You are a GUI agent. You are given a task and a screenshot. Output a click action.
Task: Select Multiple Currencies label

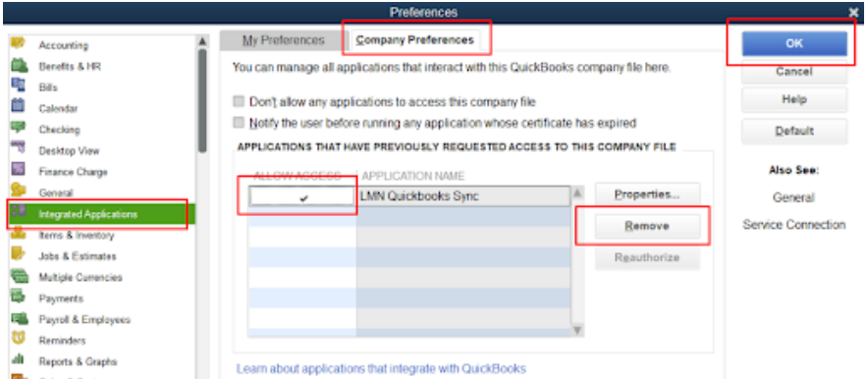tap(81, 277)
